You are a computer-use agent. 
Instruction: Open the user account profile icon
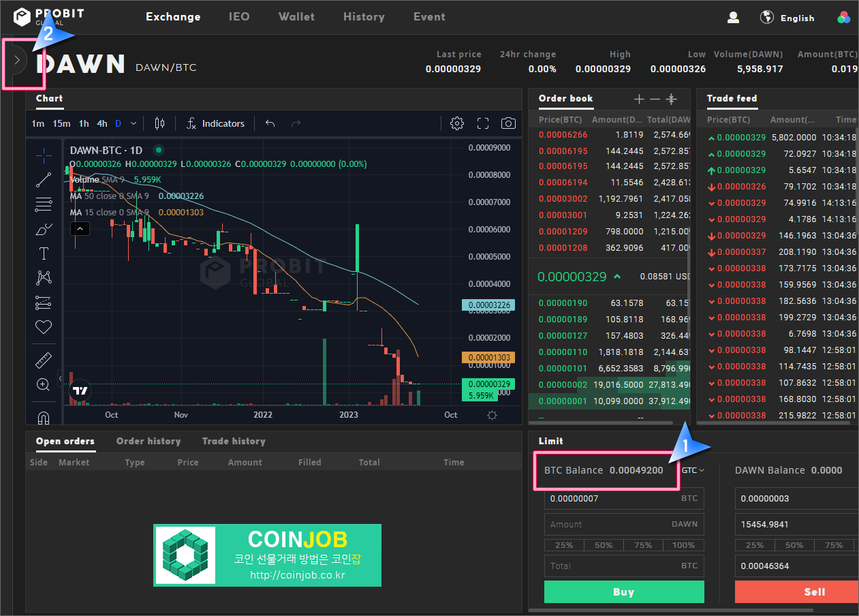click(x=733, y=18)
